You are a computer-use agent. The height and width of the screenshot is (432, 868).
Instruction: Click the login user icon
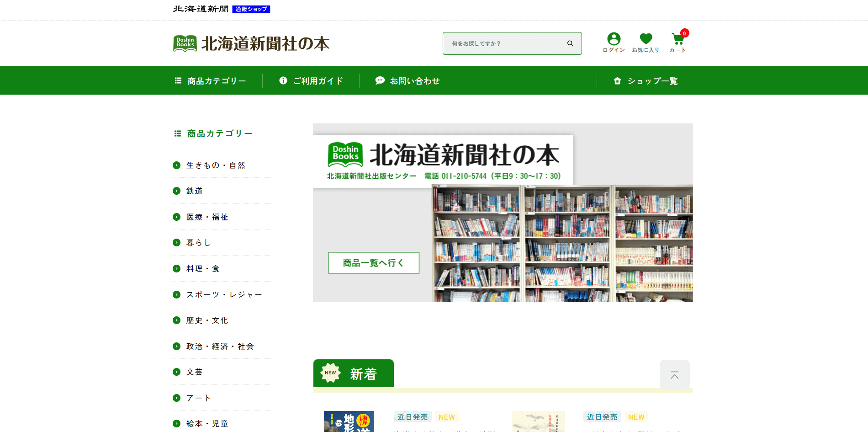[x=614, y=39]
